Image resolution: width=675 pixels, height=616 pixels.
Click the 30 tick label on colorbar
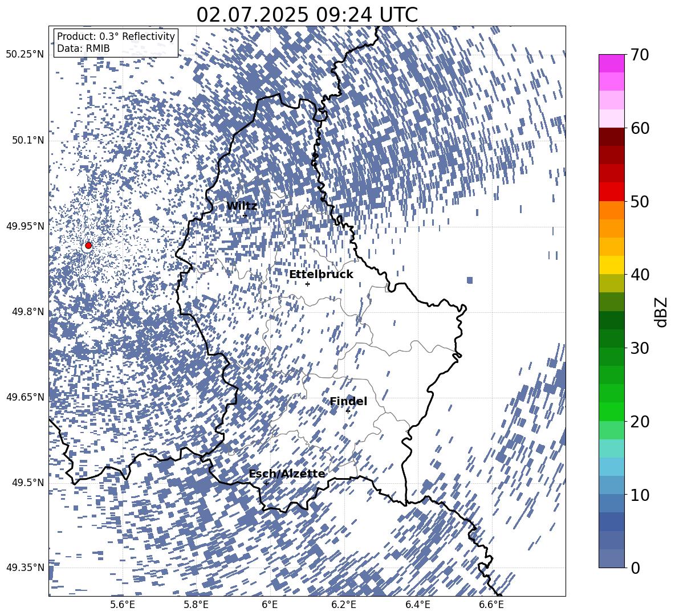pos(640,348)
